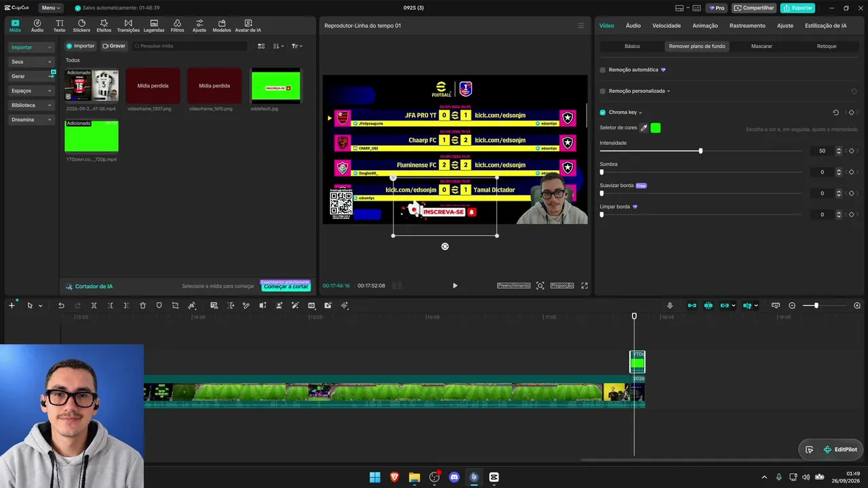Switch to the Mascarar sub-tab
The image size is (868, 488).
click(762, 46)
